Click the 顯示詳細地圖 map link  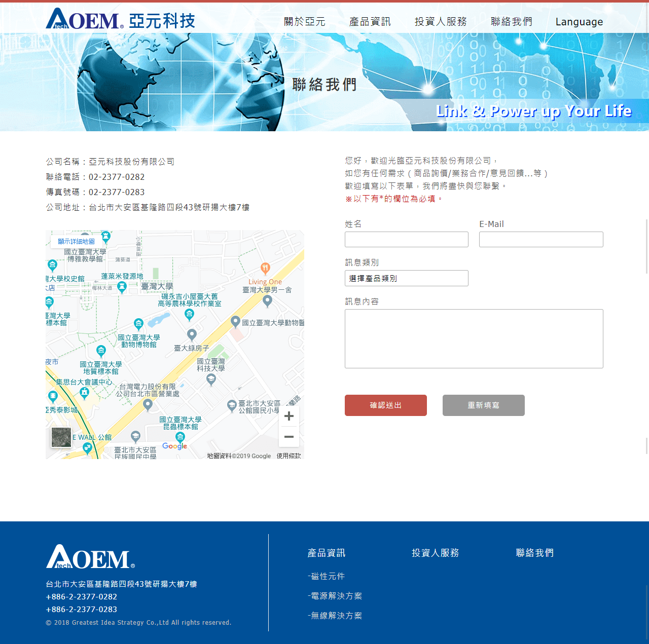76,242
